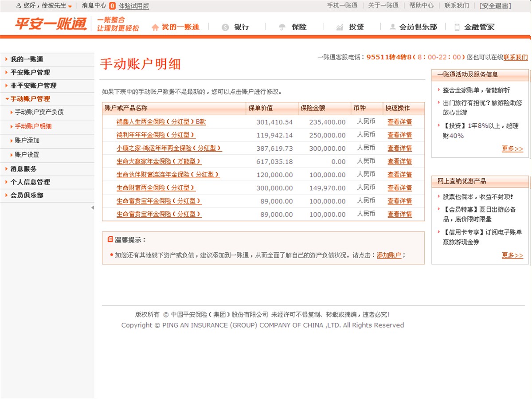Screen dimensions: 532x399
Task: Click the home icon beside 我的一账通
Action: pos(155,27)
